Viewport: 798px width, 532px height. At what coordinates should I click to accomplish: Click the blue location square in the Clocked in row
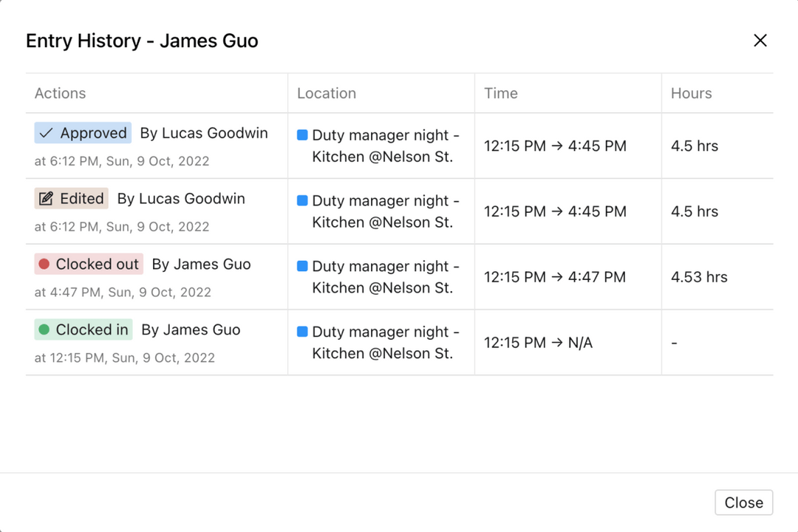point(302,332)
